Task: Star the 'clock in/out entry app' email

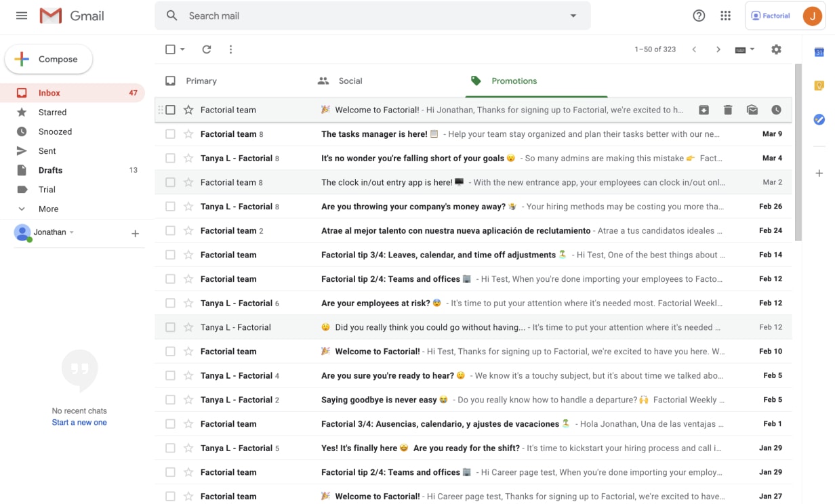Action: (188, 182)
